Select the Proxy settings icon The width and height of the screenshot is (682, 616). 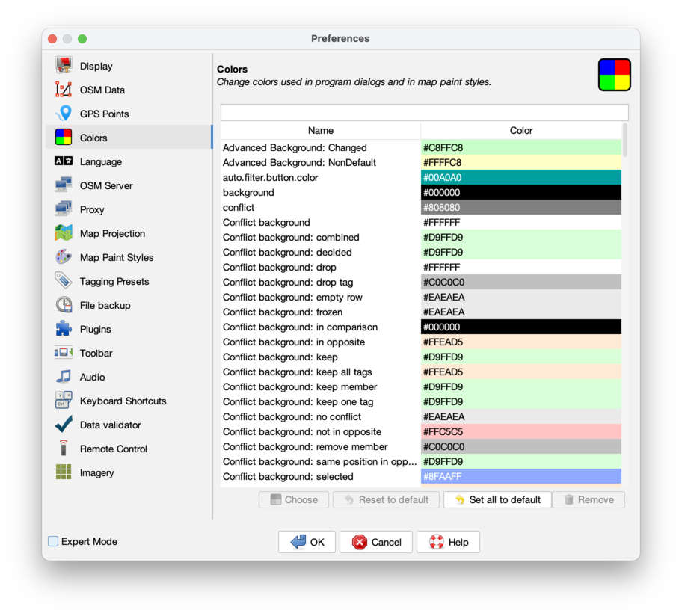63,209
